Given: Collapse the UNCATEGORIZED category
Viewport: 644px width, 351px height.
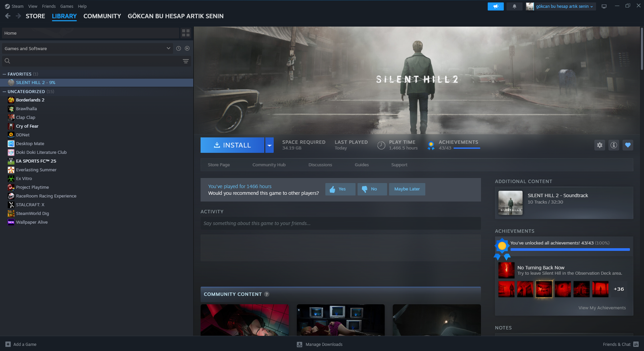Looking at the screenshot, I should pos(5,92).
